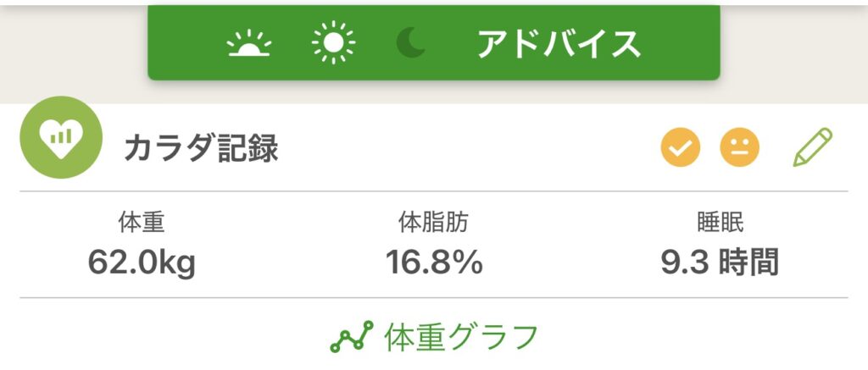Click the line graph icon beside 体重グラフ
The width and height of the screenshot is (868, 370).
pos(351,338)
